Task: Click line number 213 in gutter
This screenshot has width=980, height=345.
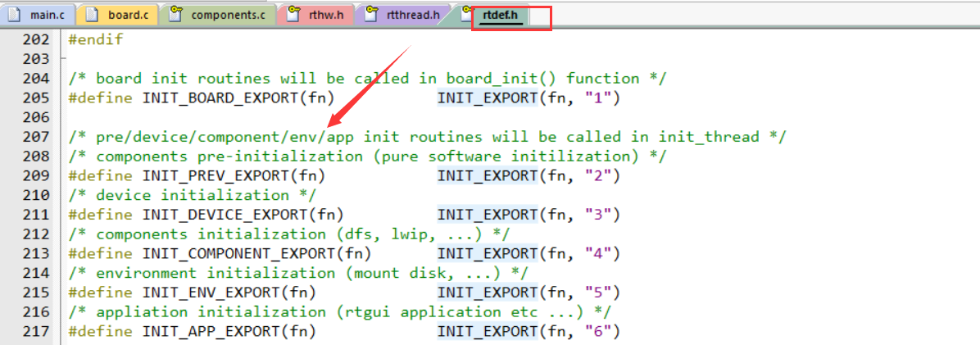Action: tap(35, 253)
